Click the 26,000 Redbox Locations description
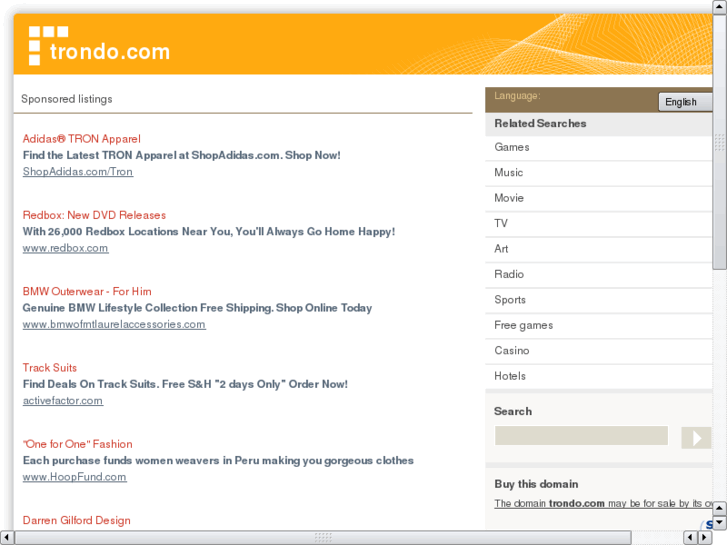 (x=209, y=231)
